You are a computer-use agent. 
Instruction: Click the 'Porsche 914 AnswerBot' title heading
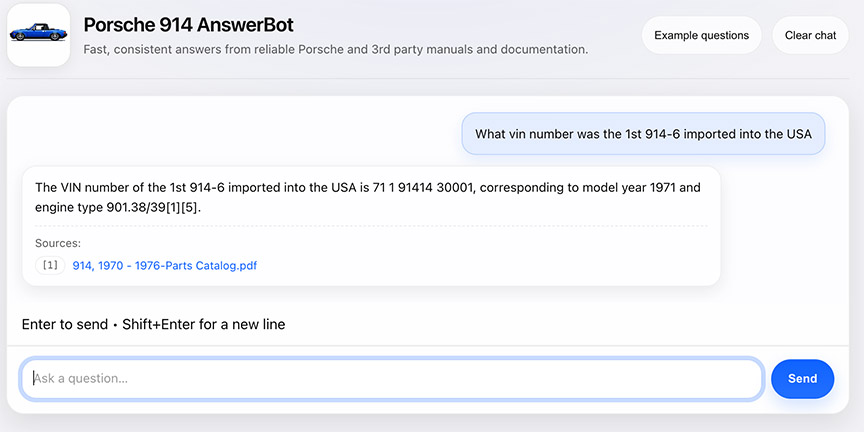(189, 24)
